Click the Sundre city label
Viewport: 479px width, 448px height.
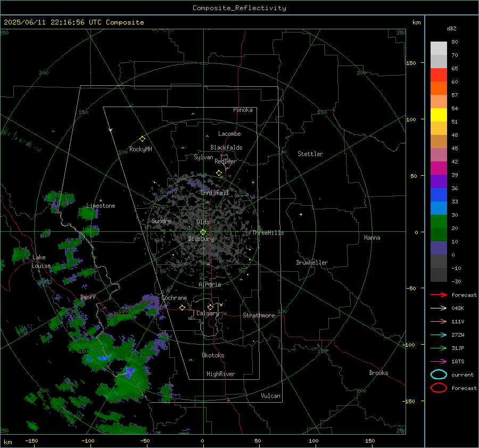pyautogui.click(x=161, y=221)
